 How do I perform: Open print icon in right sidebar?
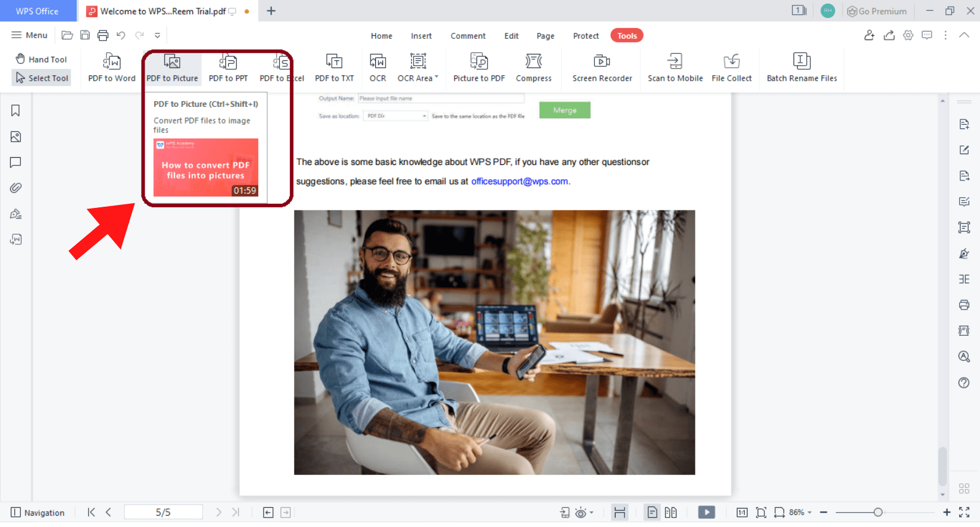click(x=964, y=305)
